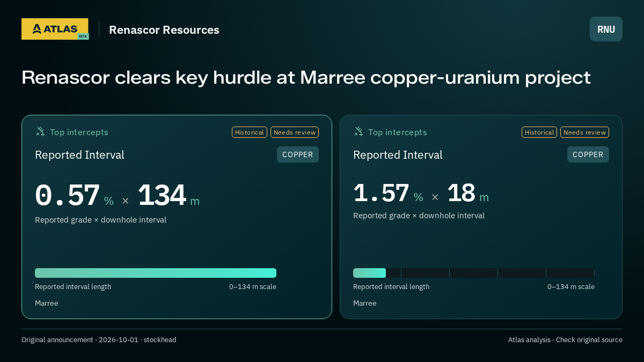Click 'Reported grade × downhole interval' under 0.57%
Viewport: 644px width, 362px height.
pos(100,220)
